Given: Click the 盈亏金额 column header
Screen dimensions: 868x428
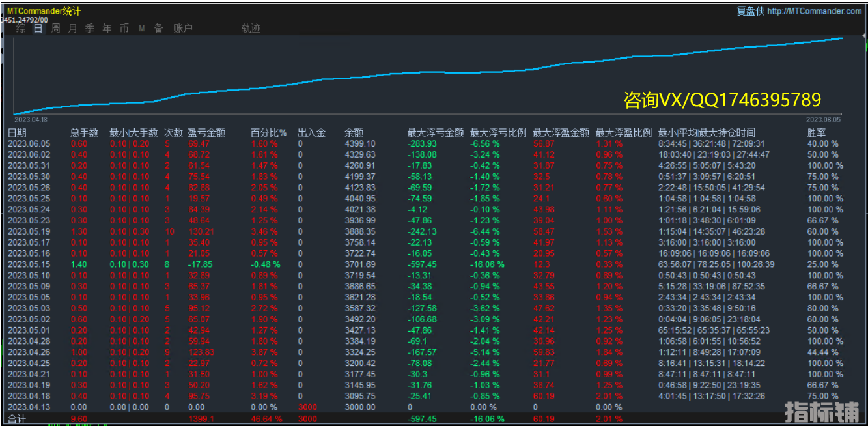Looking at the screenshot, I should [x=206, y=133].
